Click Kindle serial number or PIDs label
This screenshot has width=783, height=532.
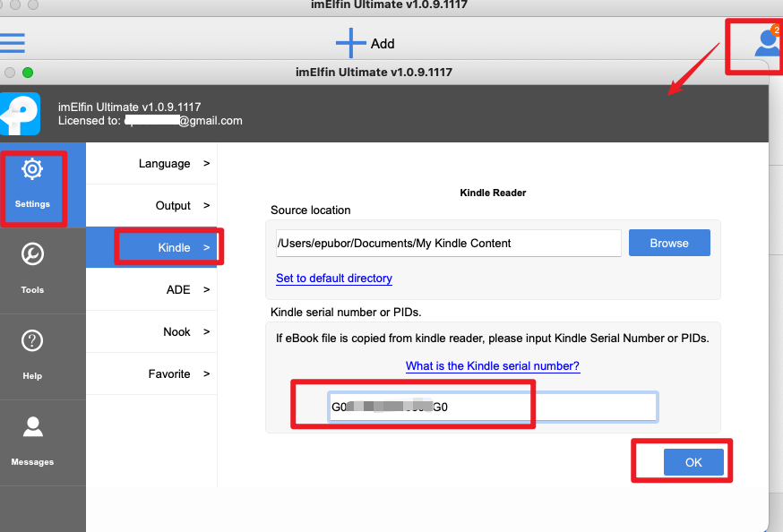[346, 313]
